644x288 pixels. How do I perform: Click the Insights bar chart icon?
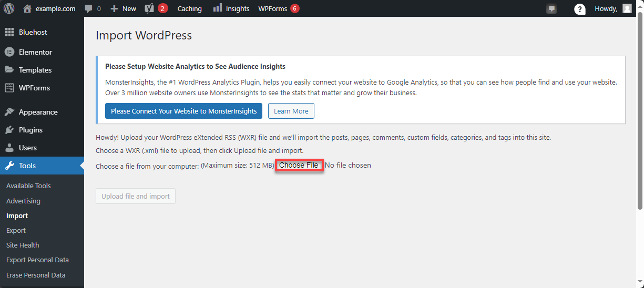coord(218,8)
